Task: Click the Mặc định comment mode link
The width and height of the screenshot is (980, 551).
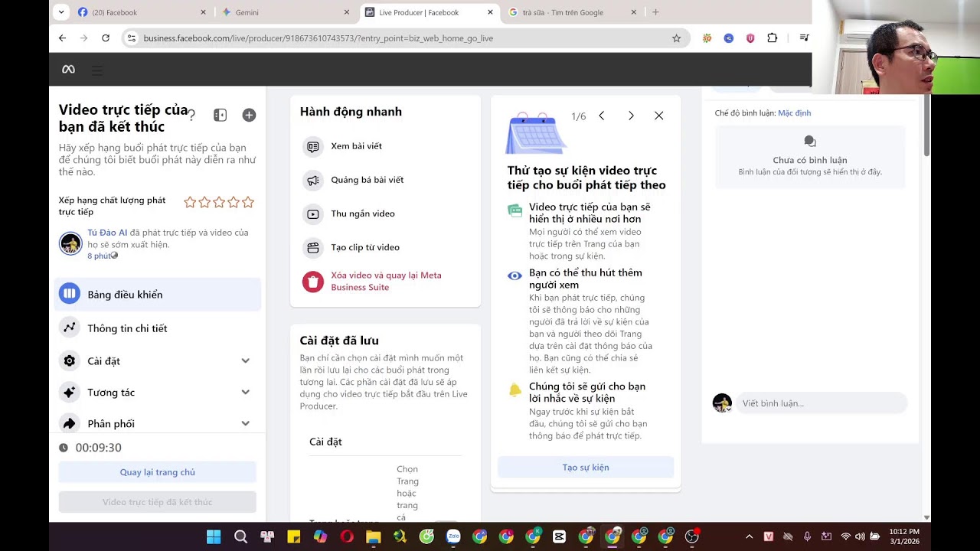Action: click(x=795, y=113)
